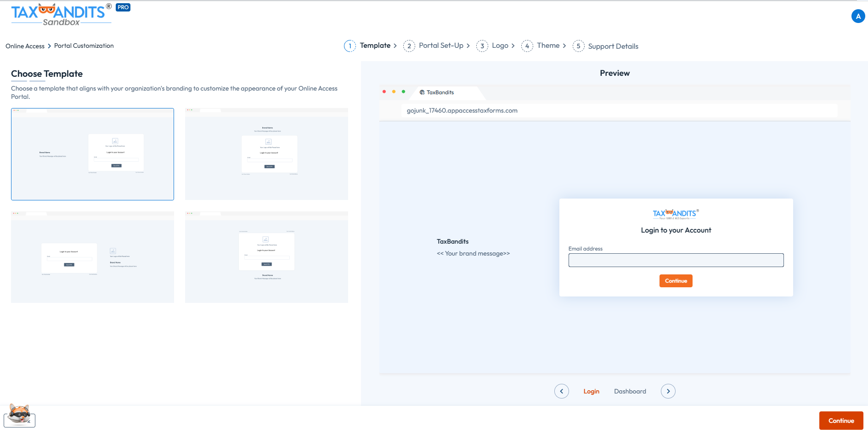Click the previous arrow in preview navigation

point(561,391)
